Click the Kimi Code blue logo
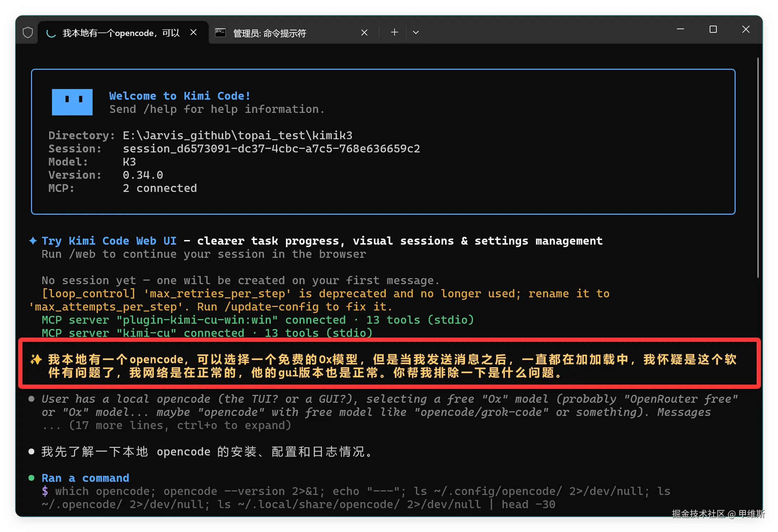The image size is (778, 532). (72, 102)
